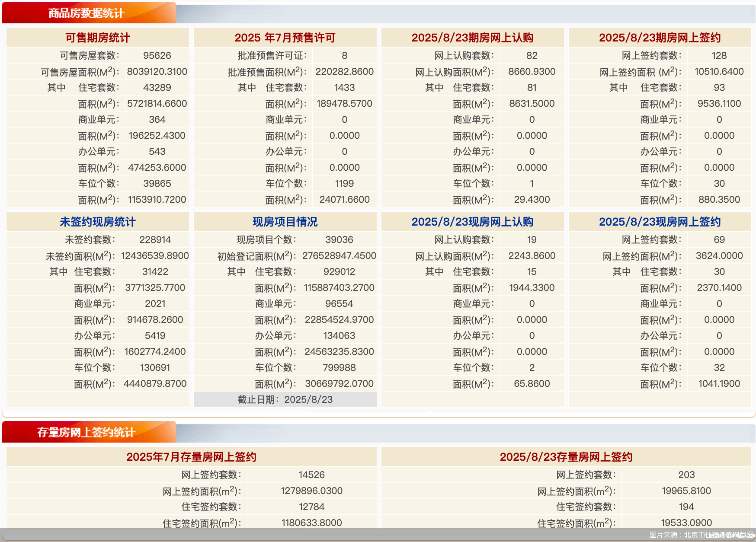Click the 车位个数 value 39865
The image size is (756, 542).
(157, 183)
